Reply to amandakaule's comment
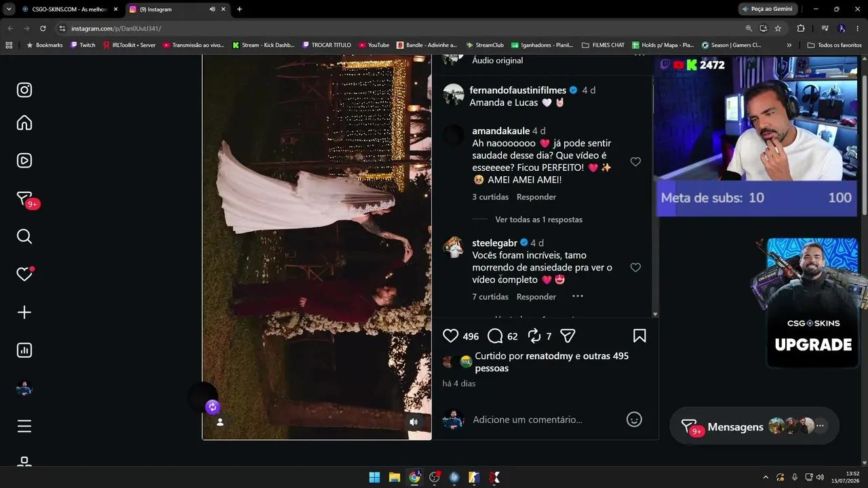868x488 pixels. point(536,197)
